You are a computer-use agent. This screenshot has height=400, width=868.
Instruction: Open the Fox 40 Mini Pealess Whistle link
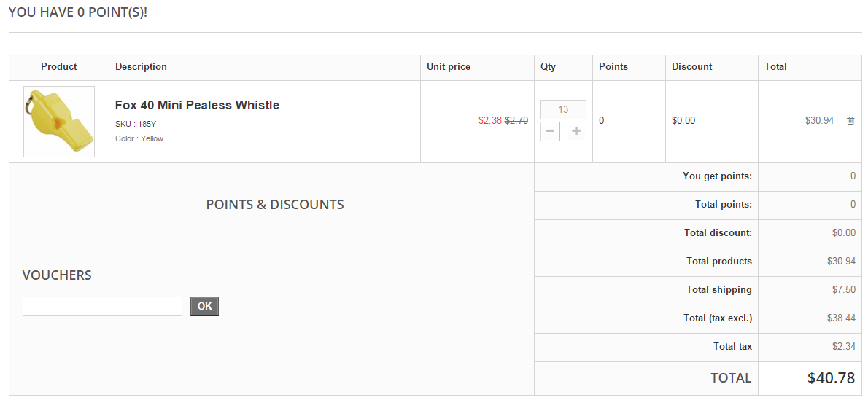[x=197, y=105]
